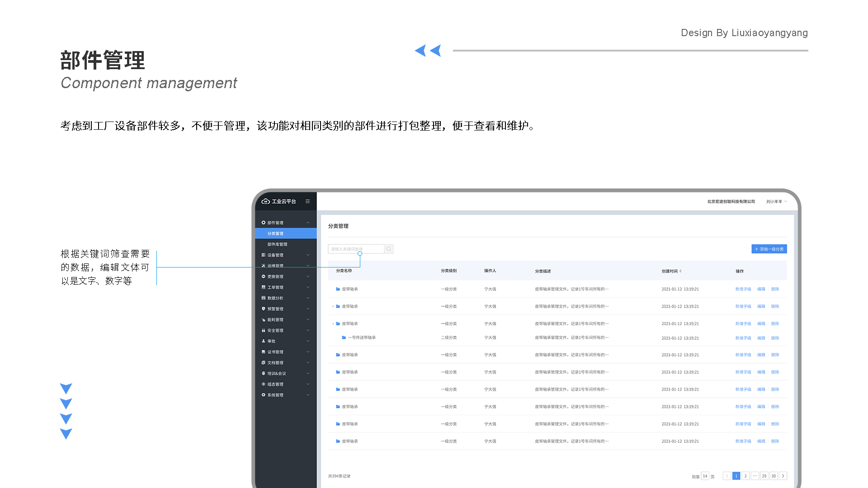Open the 刘小羊羊 user dropdown
Viewport: 868px width, 488px height.
(x=776, y=202)
